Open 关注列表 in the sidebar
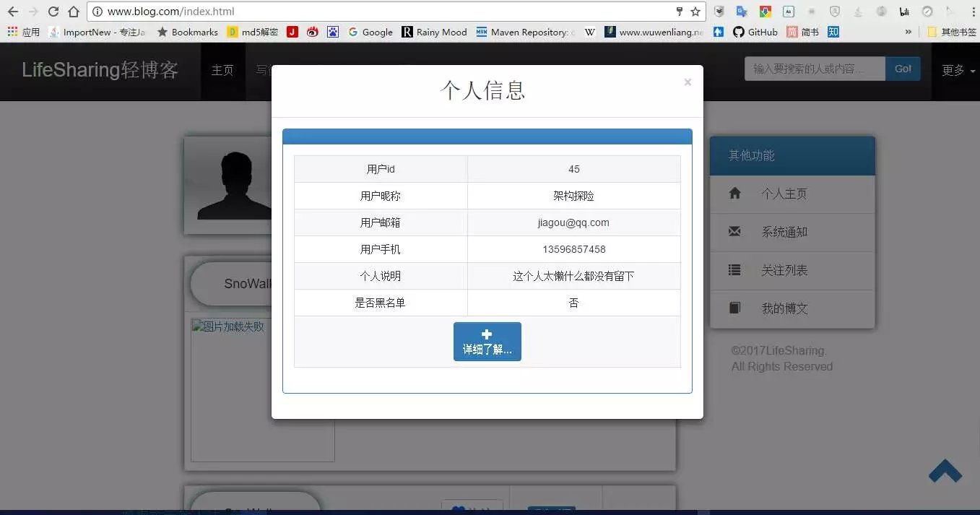 click(x=792, y=270)
